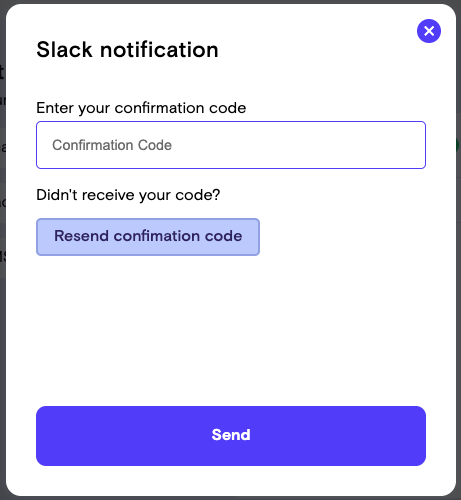Focus the Confirmation Code input field
Viewport: 461px width, 500px height.
coord(231,145)
